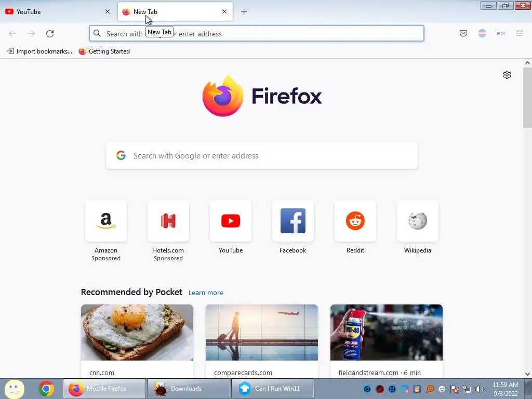Click the taskbar clock showing 11:59 AM
The image size is (532, 399).
pyautogui.click(x=506, y=389)
